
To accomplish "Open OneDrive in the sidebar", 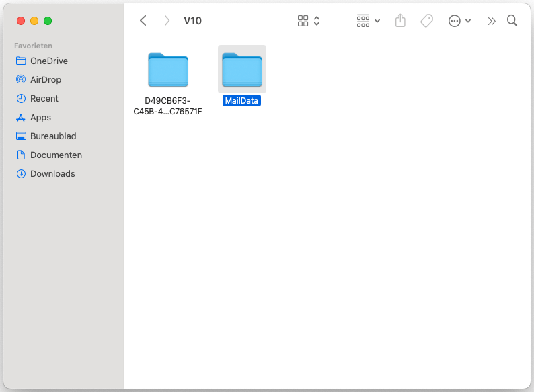I will click(x=48, y=61).
